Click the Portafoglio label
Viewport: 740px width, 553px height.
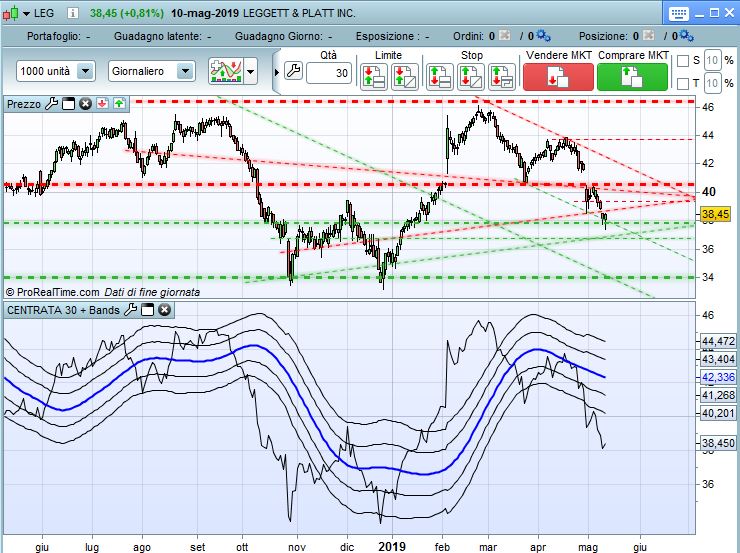pos(53,36)
